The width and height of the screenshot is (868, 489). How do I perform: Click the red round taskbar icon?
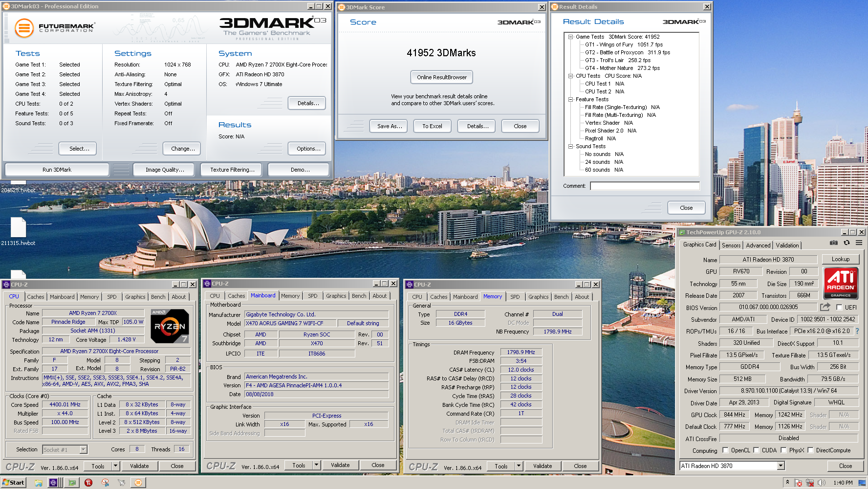(88, 483)
